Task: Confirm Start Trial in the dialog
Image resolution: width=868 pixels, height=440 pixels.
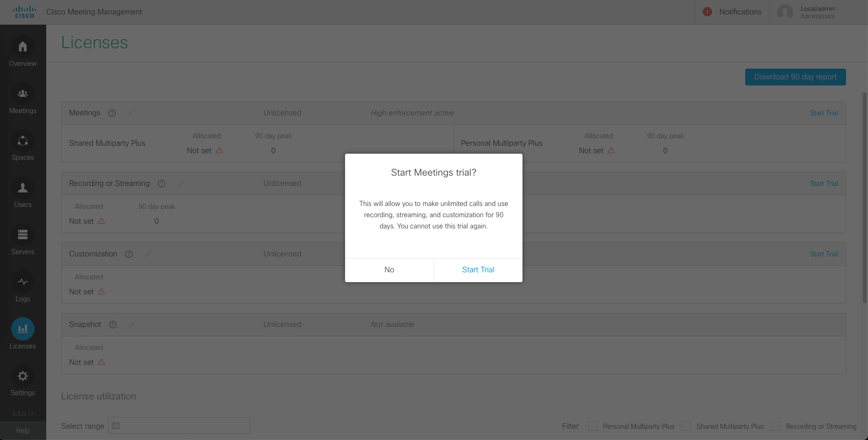Action: coord(478,270)
